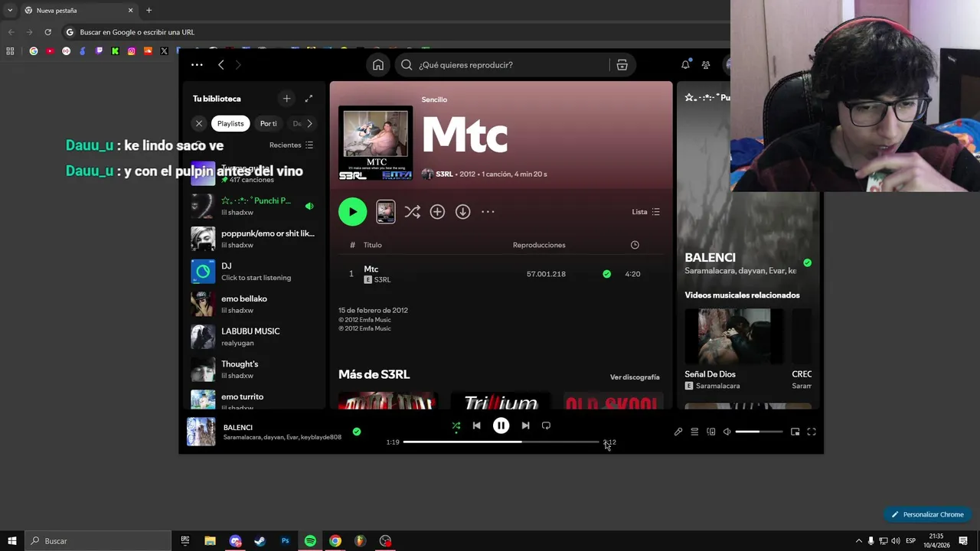Click Personalizar Chrome button

(927, 514)
